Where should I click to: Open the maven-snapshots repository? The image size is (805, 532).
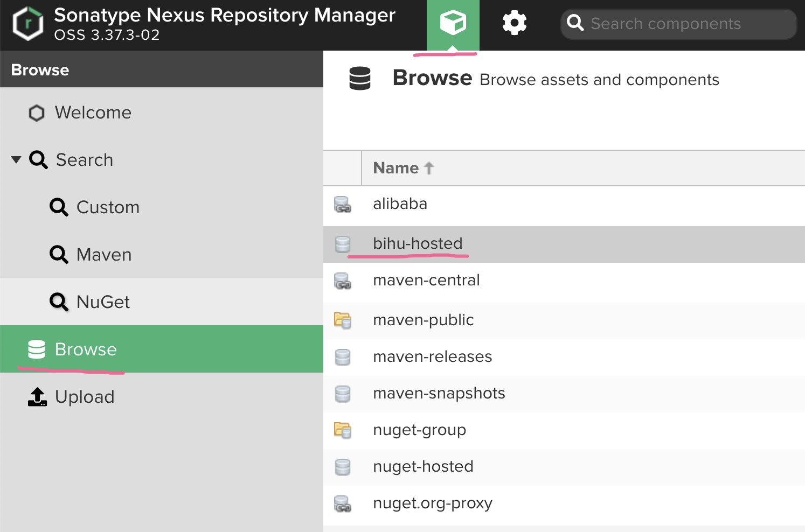coord(439,393)
